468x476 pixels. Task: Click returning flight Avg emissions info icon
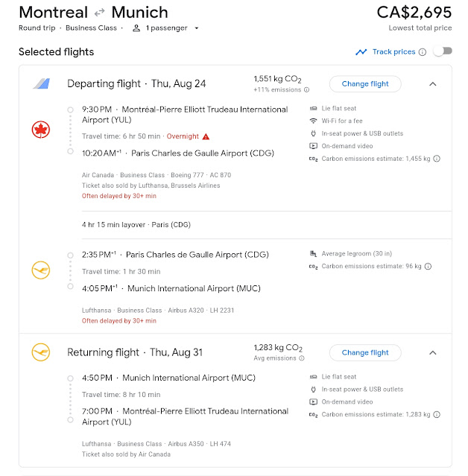point(303,358)
